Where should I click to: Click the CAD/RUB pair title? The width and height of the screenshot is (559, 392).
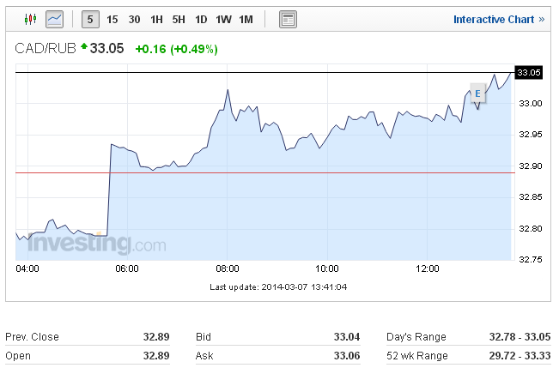pos(46,49)
